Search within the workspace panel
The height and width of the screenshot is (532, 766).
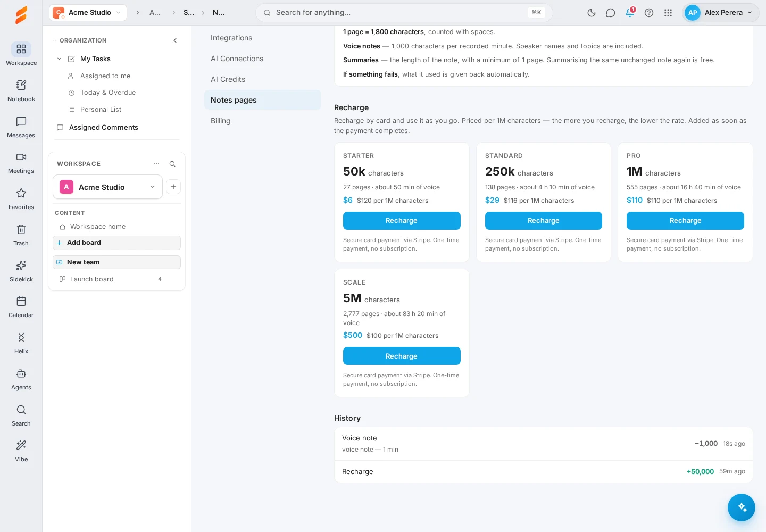[172, 164]
